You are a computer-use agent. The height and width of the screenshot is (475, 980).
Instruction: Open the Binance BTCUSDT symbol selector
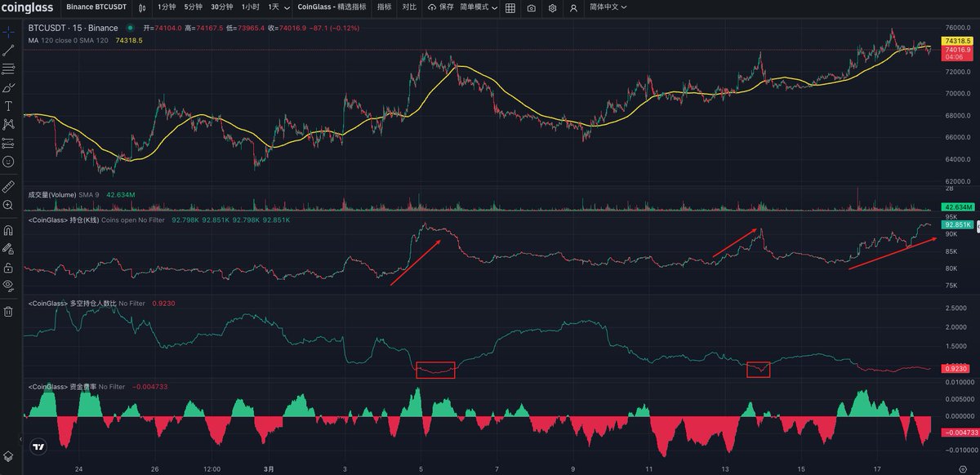[x=97, y=7]
